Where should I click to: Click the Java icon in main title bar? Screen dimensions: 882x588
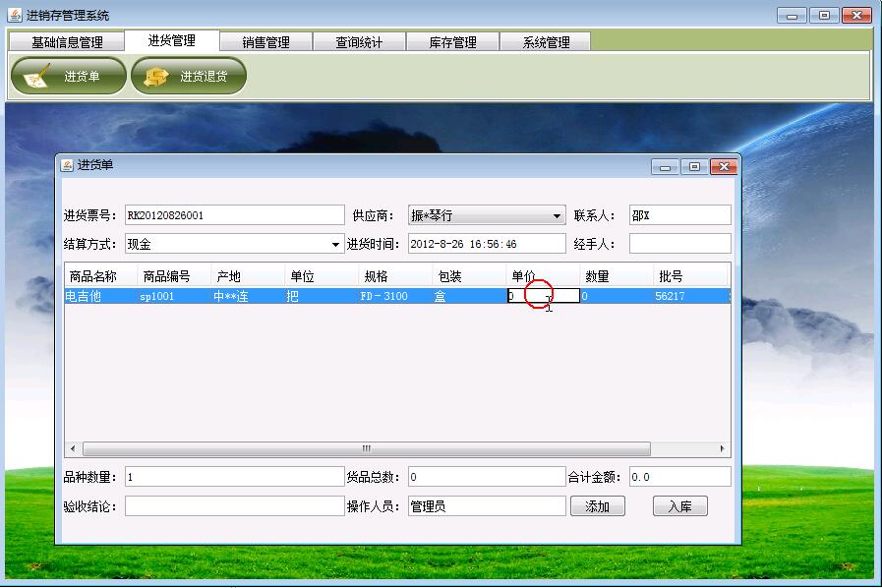pyautogui.click(x=15, y=15)
